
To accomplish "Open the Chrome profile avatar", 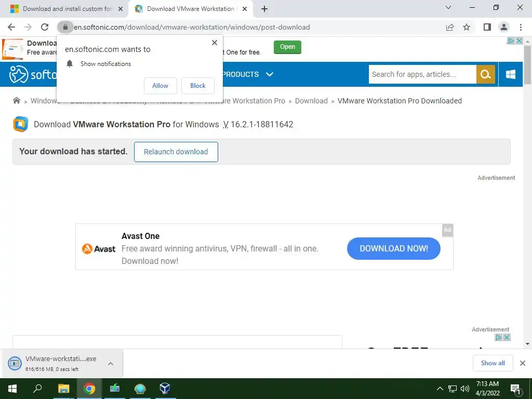I will point(504,27).
